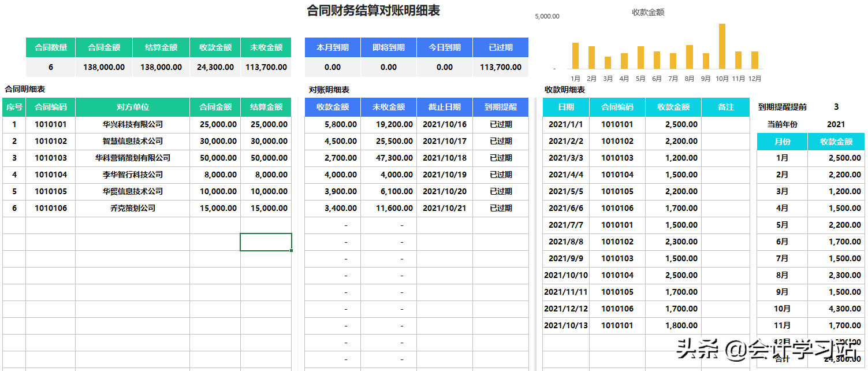Select the 合同数量 summary header

[x=50, y=47]
